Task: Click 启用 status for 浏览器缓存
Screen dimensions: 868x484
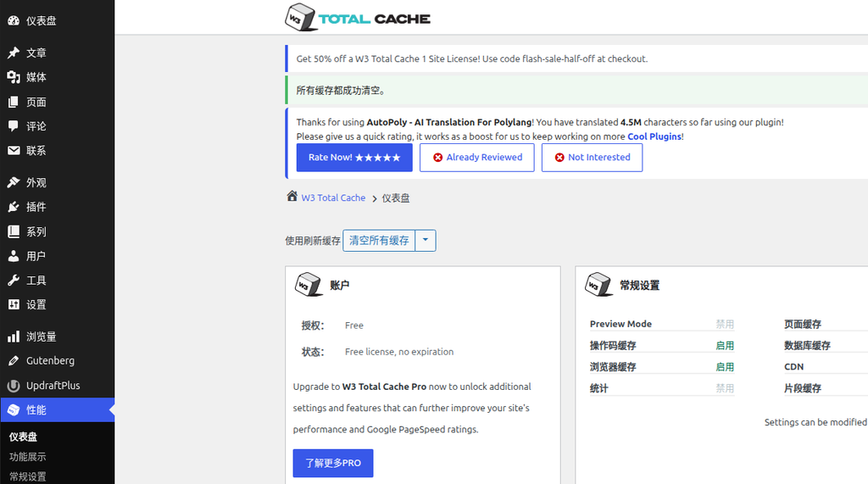Action: click(x=725, y=366)
